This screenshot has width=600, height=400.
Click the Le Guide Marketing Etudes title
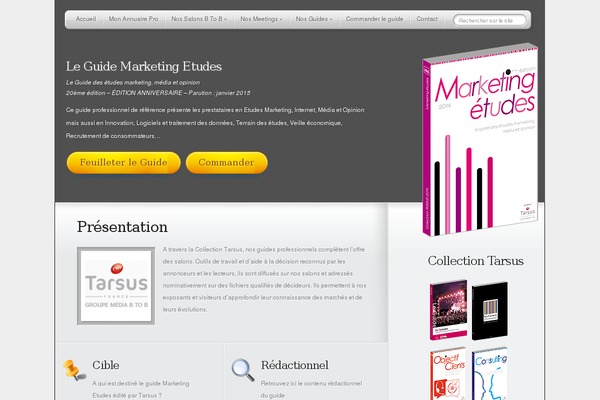[144, 66]
